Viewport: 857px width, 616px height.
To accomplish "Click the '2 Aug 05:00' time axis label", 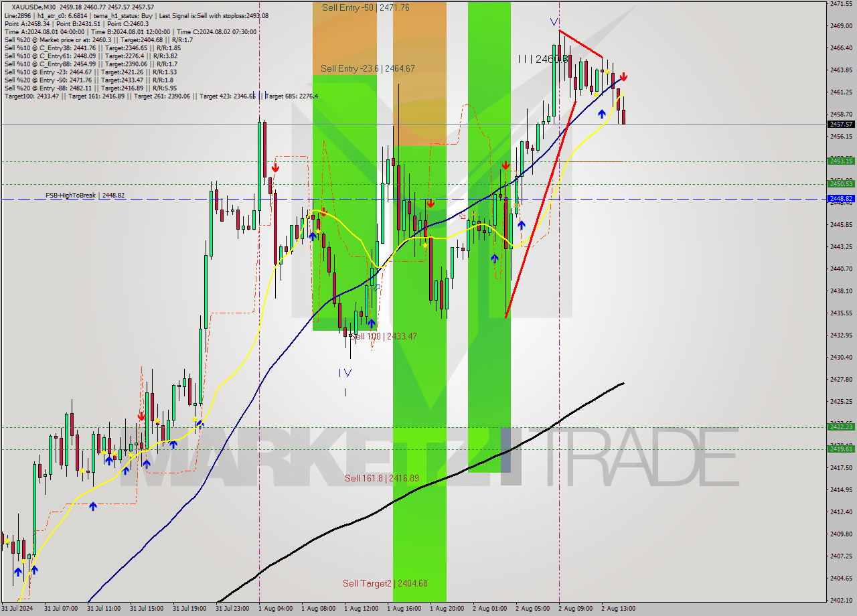I will pyautogui.click(x=532, y=609).
